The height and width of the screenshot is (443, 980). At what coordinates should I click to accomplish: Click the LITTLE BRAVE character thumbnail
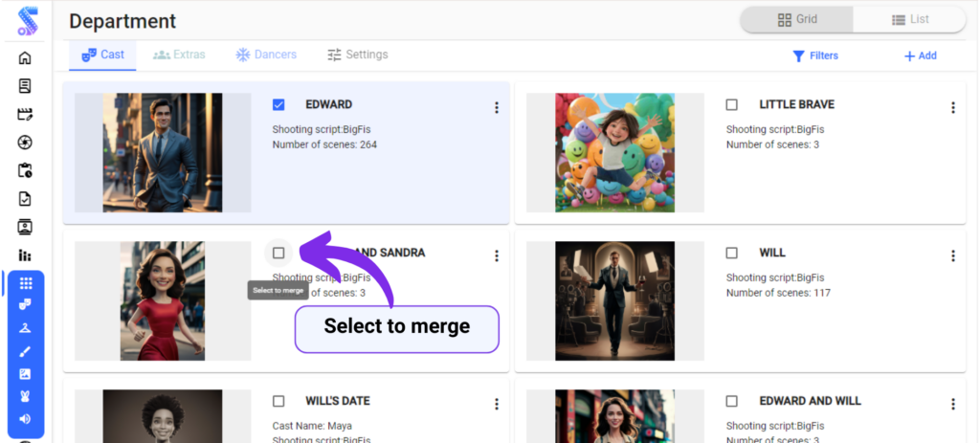pos(614,153)
